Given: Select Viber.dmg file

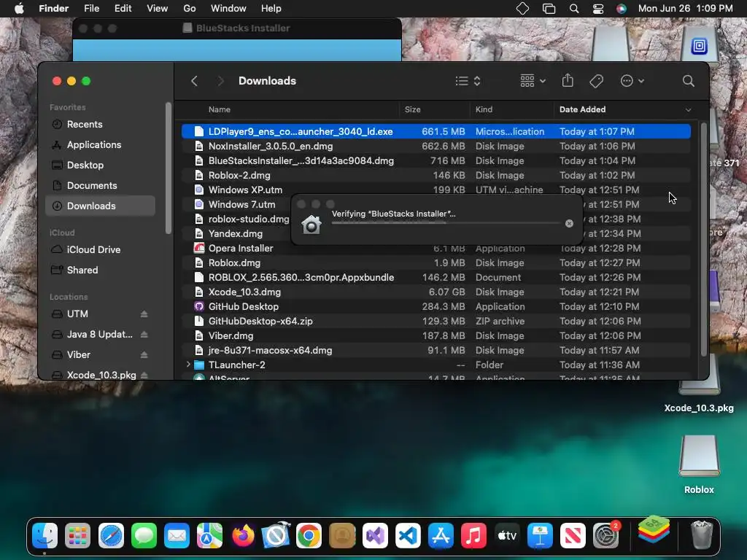Looking at the screenshot, I should (436, 335).
